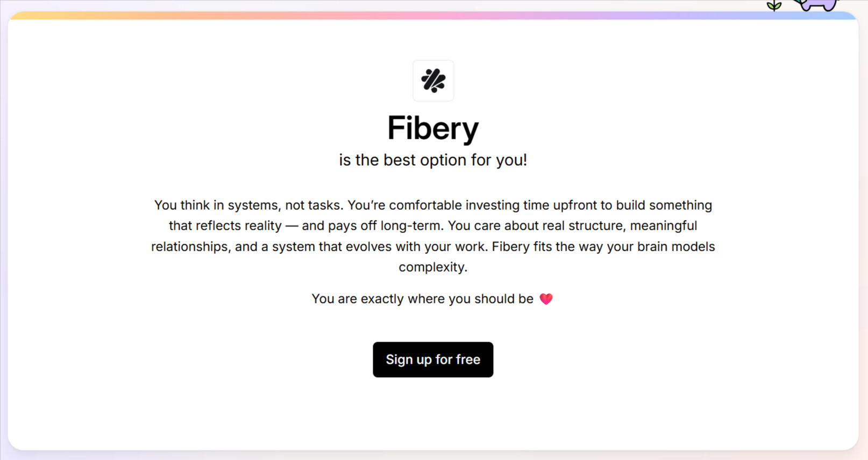Click the large Fibery heading
This screenshot has height=460, width=868.
(x=433, y=128)
